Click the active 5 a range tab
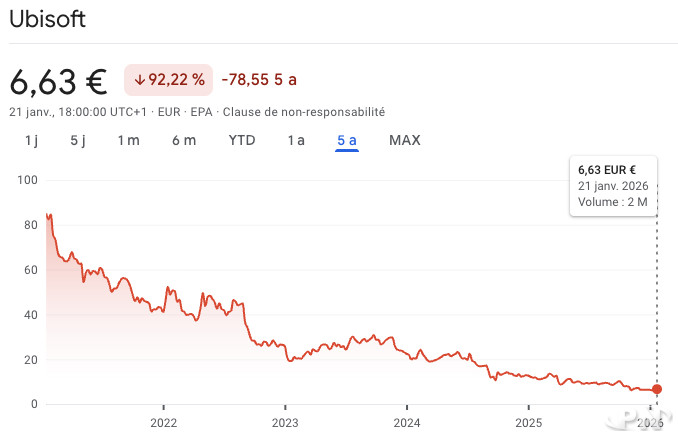This screenshot has height=436, width=678. point(347,140)
